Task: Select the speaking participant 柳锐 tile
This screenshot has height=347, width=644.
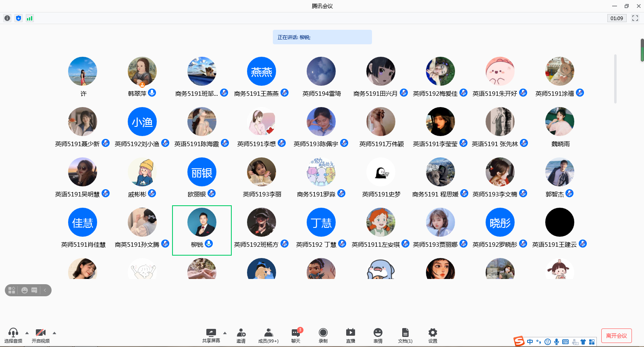Action: point(202,230)
